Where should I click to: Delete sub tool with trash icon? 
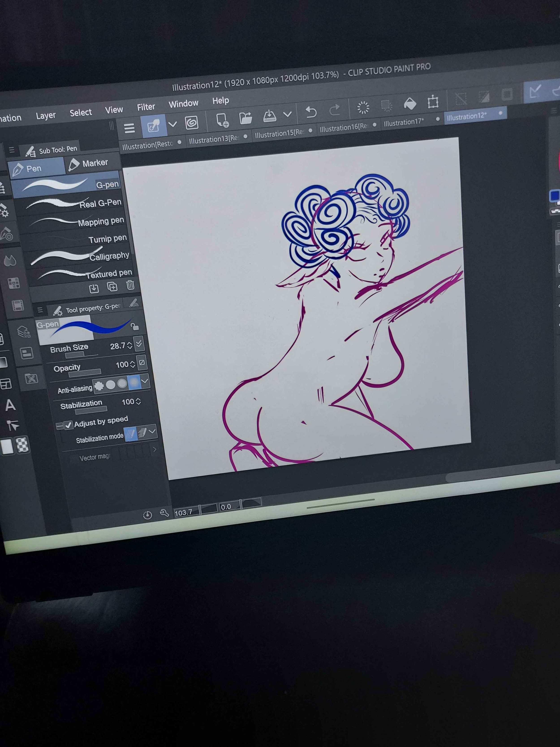tap(130, 285)
